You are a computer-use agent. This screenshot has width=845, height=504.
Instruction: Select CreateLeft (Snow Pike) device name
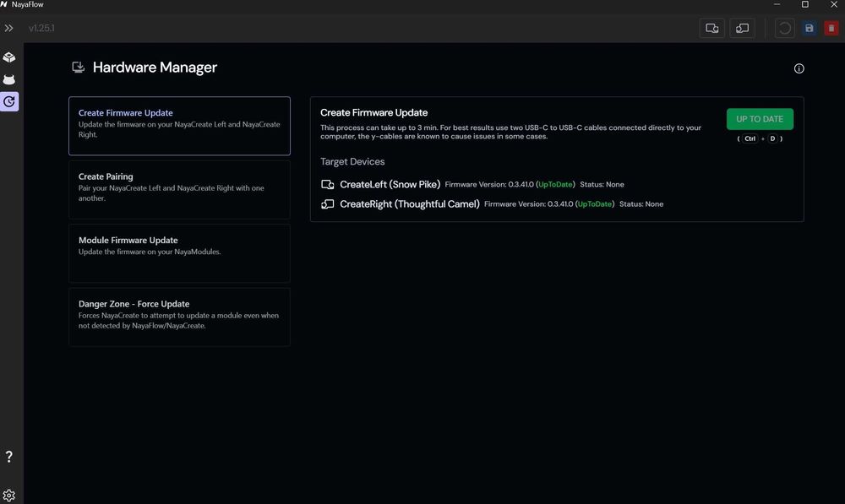(x=390, y=184)
